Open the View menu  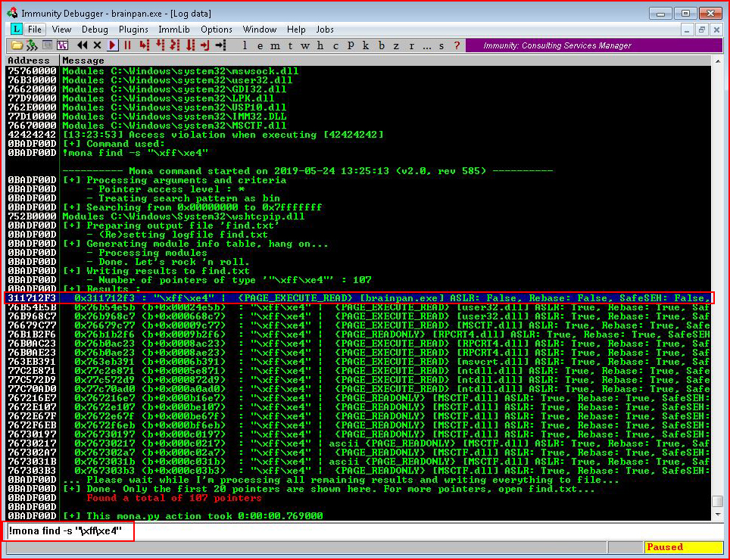(x=61, y=30)
